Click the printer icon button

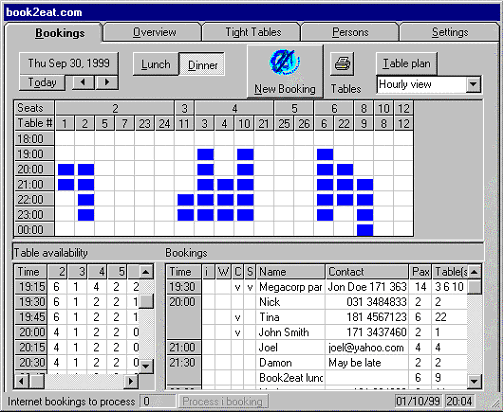coord(342,63)
